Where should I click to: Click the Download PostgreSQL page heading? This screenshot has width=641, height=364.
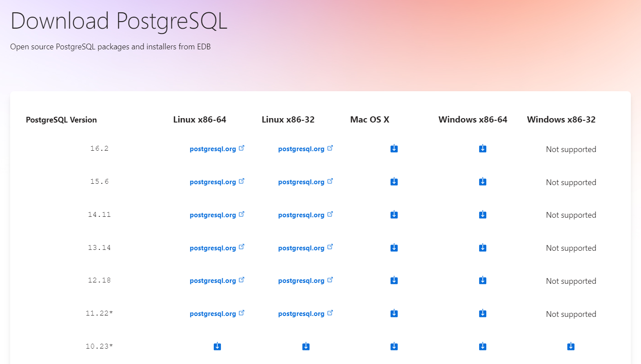(119, 21)
